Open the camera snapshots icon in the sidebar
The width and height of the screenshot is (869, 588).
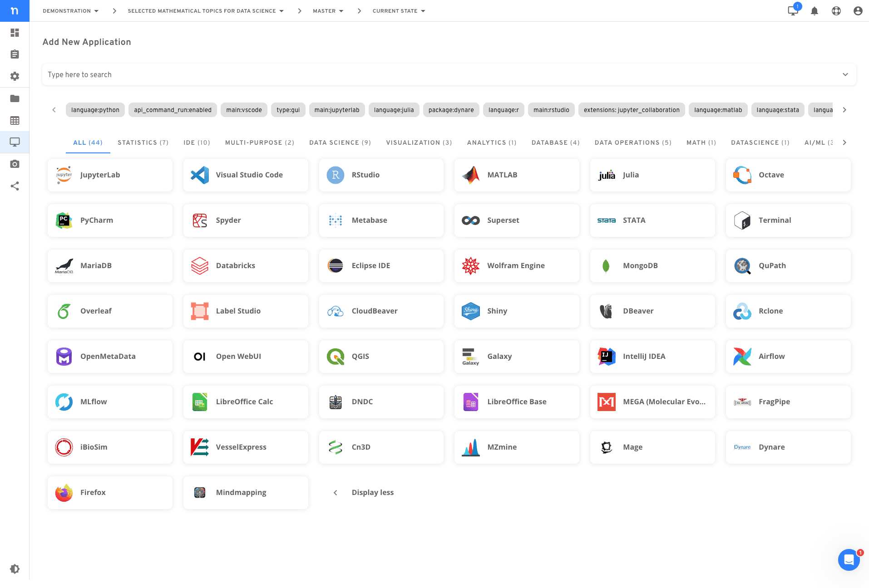coord(15,164)
